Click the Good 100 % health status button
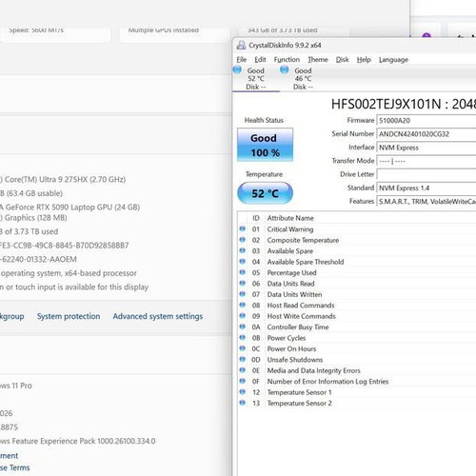476x476 pixels. (x=265, y=145)
